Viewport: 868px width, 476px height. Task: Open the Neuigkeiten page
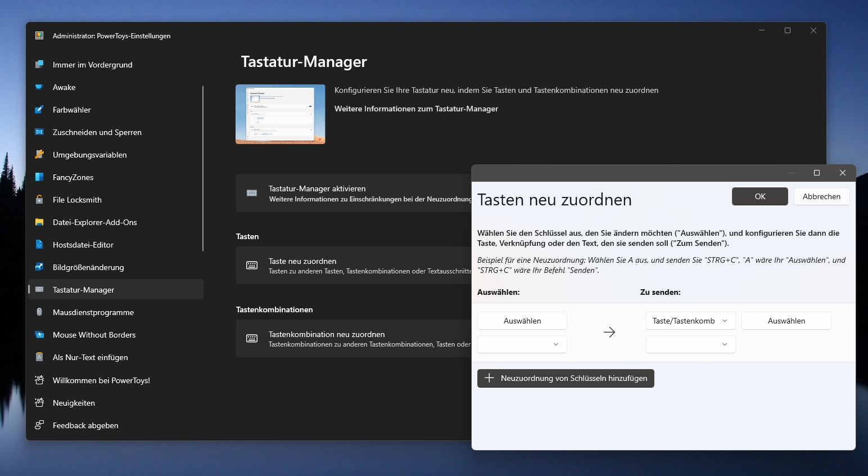click(x=116, y=403)
